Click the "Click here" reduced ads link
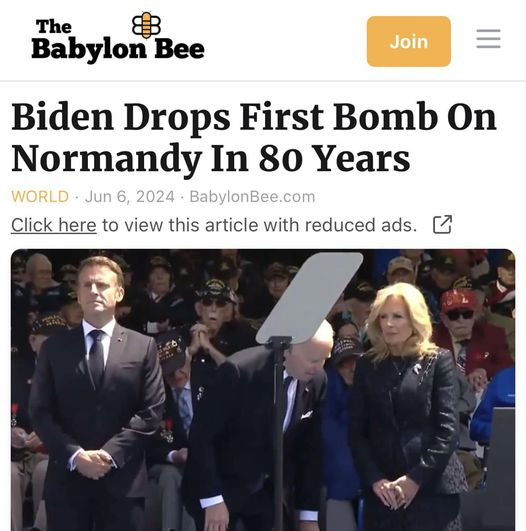 [54, 225]
